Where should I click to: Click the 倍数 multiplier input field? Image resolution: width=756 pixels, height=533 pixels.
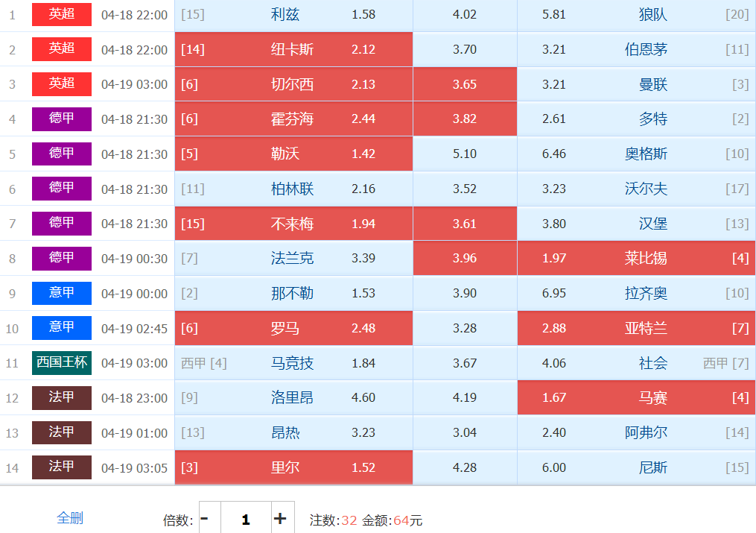246,519
